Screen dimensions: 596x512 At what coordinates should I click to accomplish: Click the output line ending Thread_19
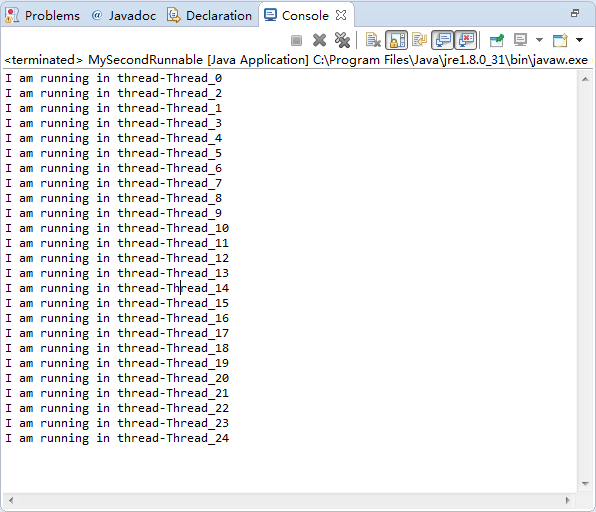(x=117, y=363)
